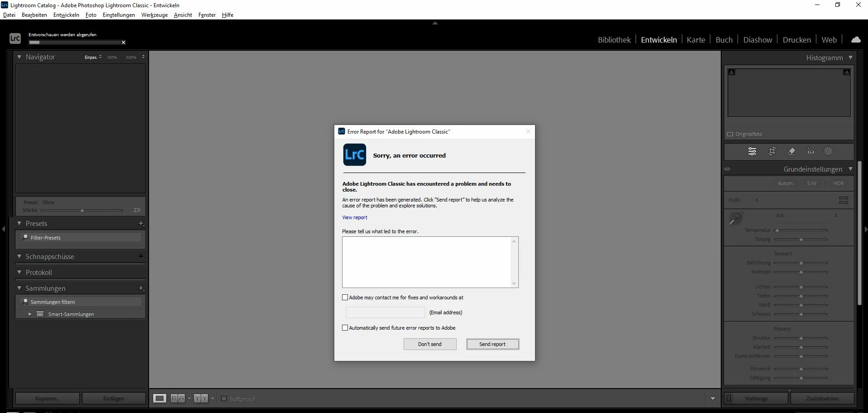This screenshot has height=413, width=868.
Task: Switch to the Drucken module
Action: coord(796,40)
